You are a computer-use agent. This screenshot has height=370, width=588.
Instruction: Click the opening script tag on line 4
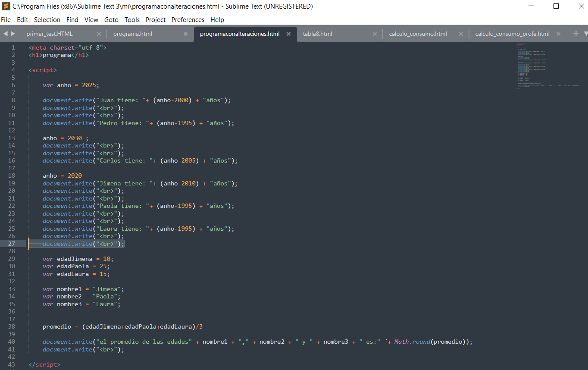[x=43, y=70]
